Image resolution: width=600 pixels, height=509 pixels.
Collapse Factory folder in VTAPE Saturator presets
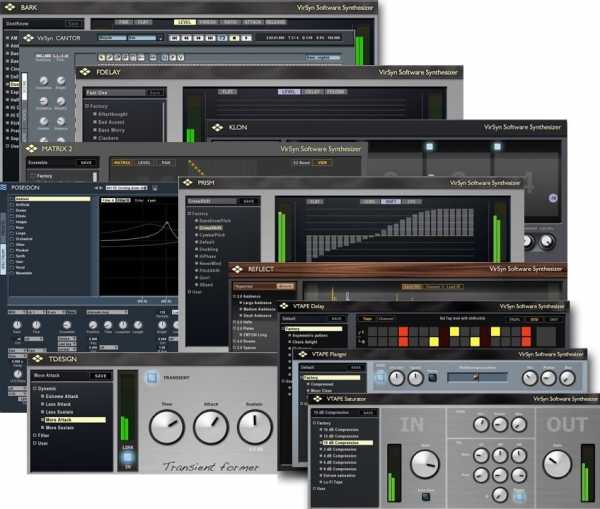pos(315,423)
